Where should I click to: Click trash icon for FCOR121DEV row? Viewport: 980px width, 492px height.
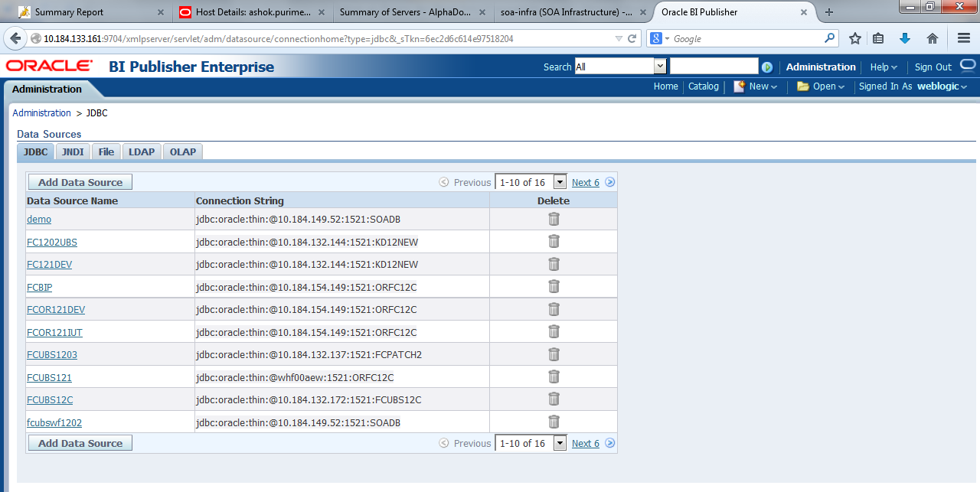[x=554, y=309]
